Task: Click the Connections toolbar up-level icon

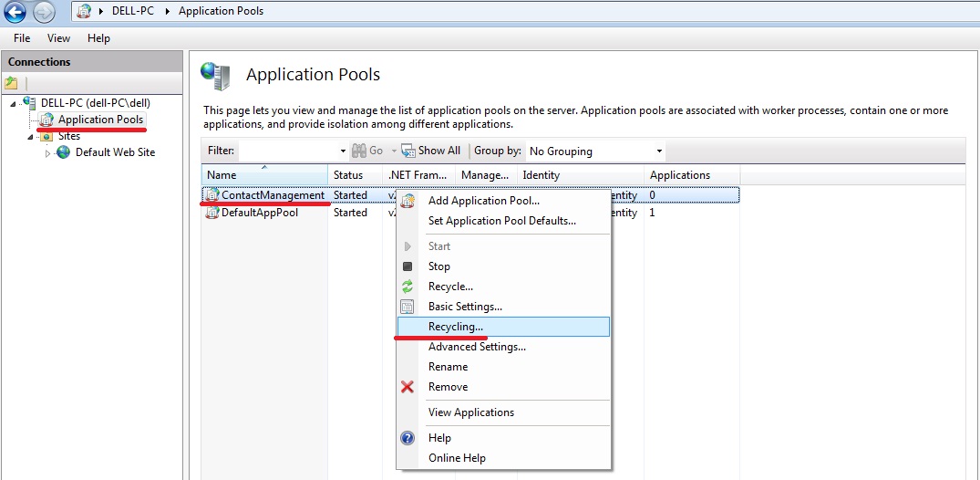Action: [12, 83]
